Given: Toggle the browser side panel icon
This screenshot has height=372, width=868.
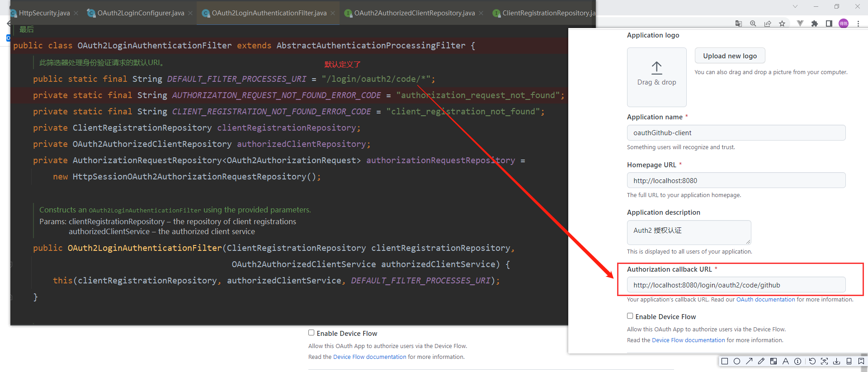Looking at the screenshot, I should 829,24.
